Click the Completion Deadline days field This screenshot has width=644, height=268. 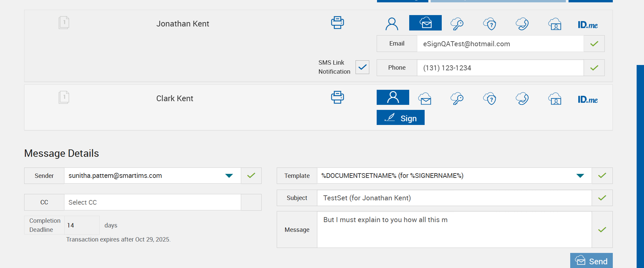pyautogui.click(x=82, y=225)
